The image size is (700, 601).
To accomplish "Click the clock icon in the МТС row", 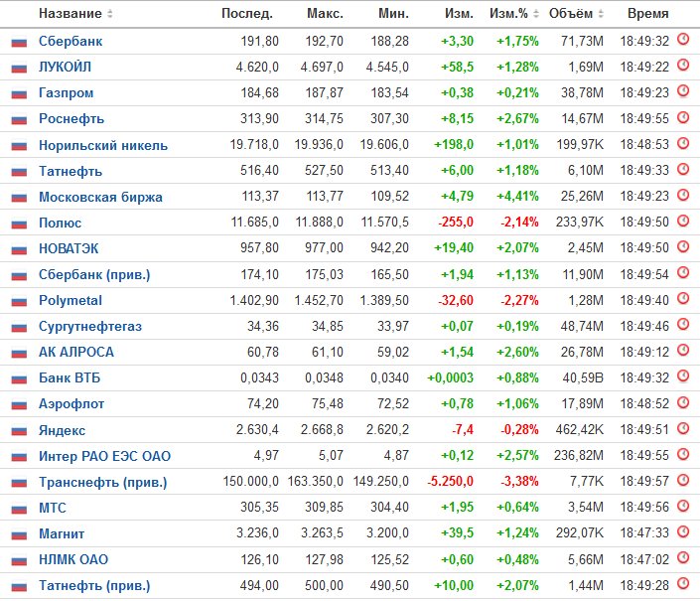I will pos(683,506).
